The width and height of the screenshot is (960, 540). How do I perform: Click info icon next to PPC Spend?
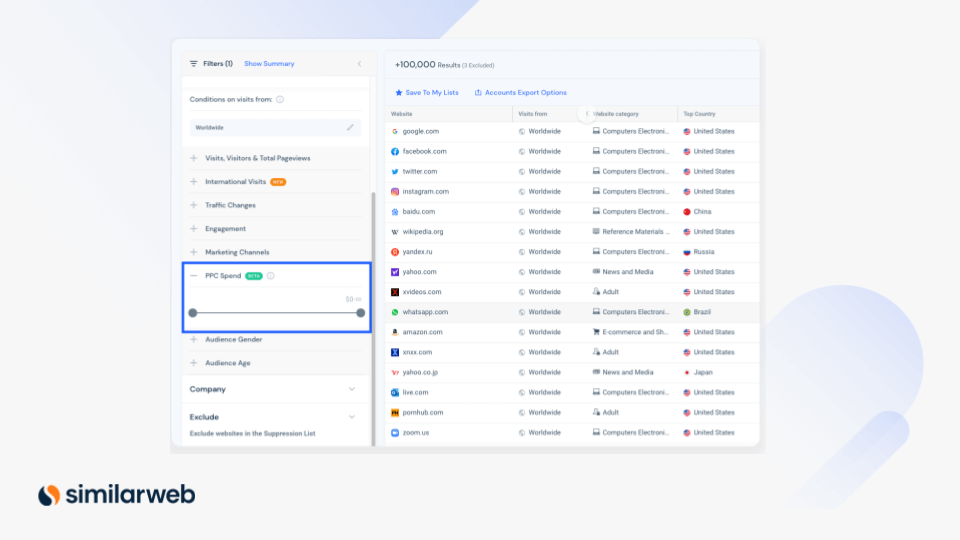coord(271,276)
